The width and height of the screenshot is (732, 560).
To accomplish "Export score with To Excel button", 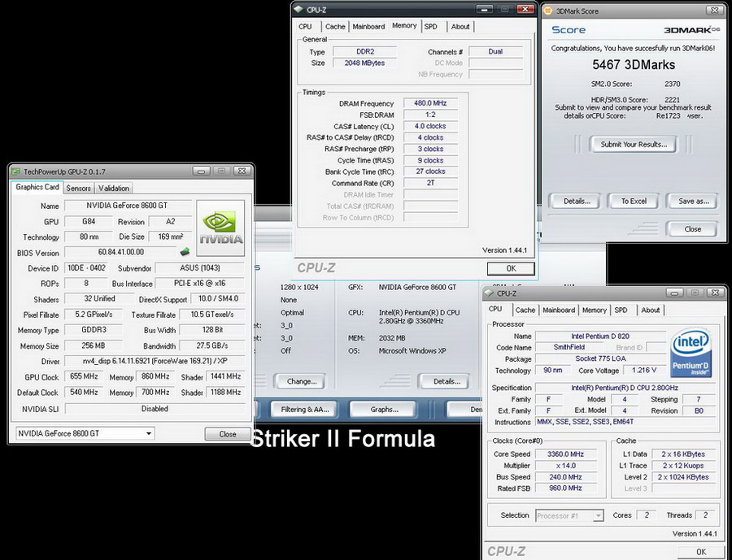I will [x=634, y=201].
